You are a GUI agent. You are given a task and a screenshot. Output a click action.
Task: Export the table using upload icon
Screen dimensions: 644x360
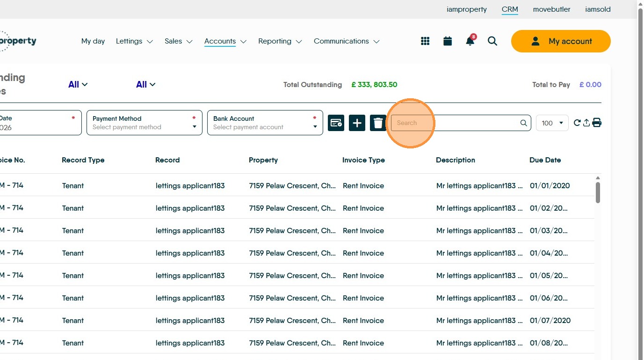point(586,123)
